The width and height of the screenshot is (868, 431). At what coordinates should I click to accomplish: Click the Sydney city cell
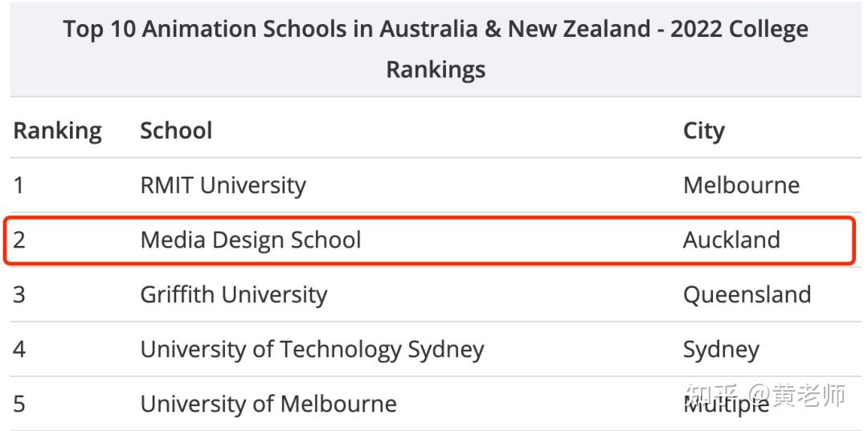721,350
